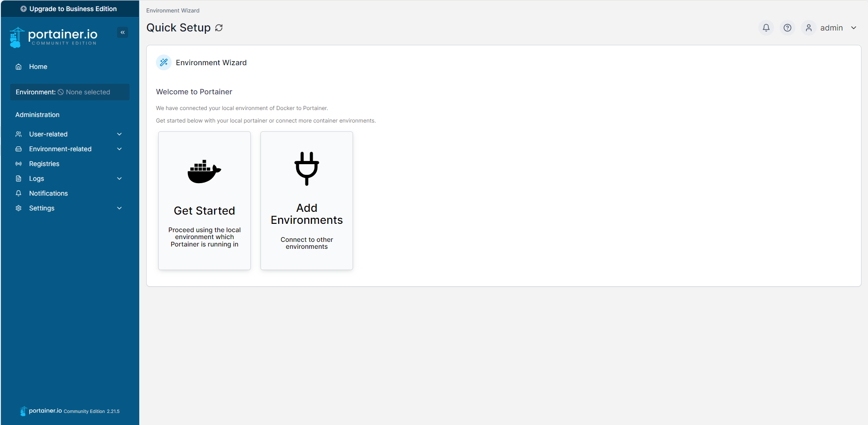This screenshot has height=425, width=868.
Task: Click 'Quick Setup' page title
Action: 179,28
